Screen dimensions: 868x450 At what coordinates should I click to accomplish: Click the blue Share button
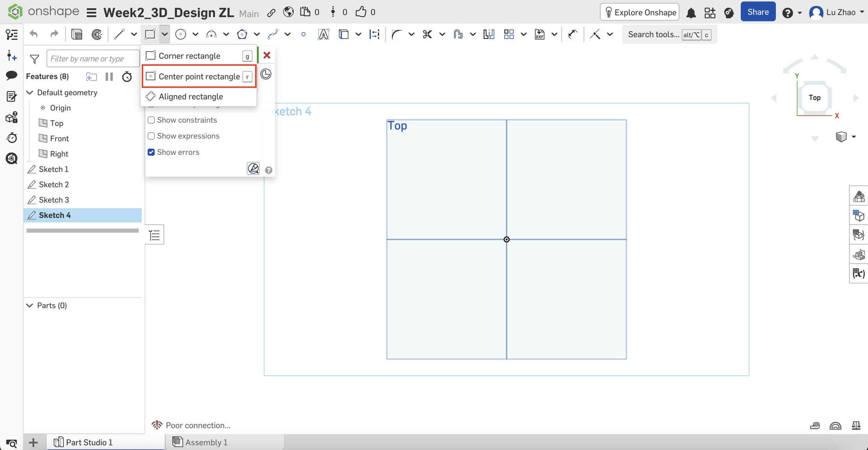[x=757, y=11]
